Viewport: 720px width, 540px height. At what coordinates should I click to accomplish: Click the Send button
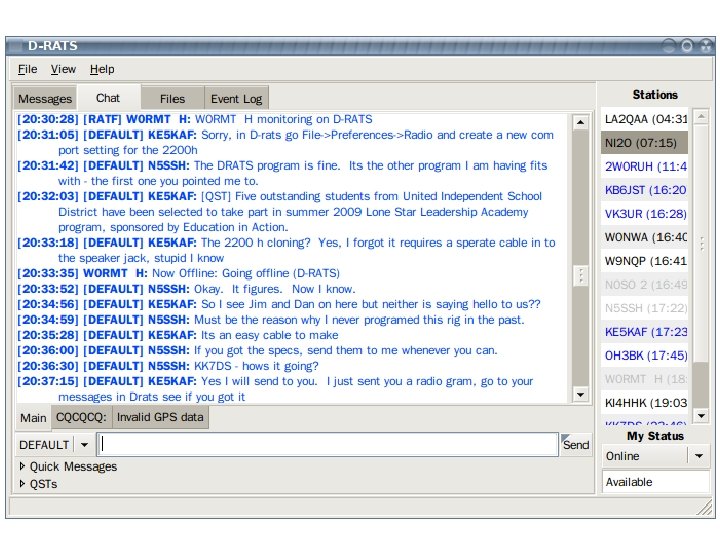(x=576, y=444)
